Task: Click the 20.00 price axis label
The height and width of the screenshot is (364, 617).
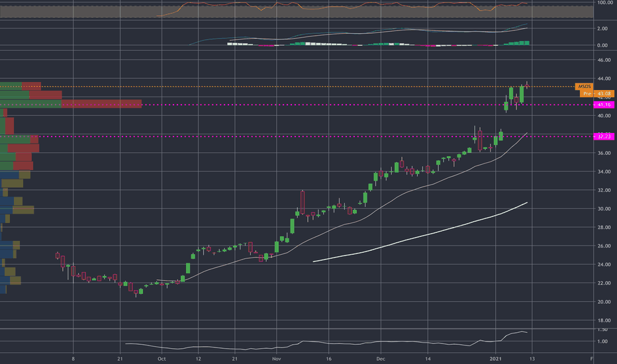Action: (604, 302)
